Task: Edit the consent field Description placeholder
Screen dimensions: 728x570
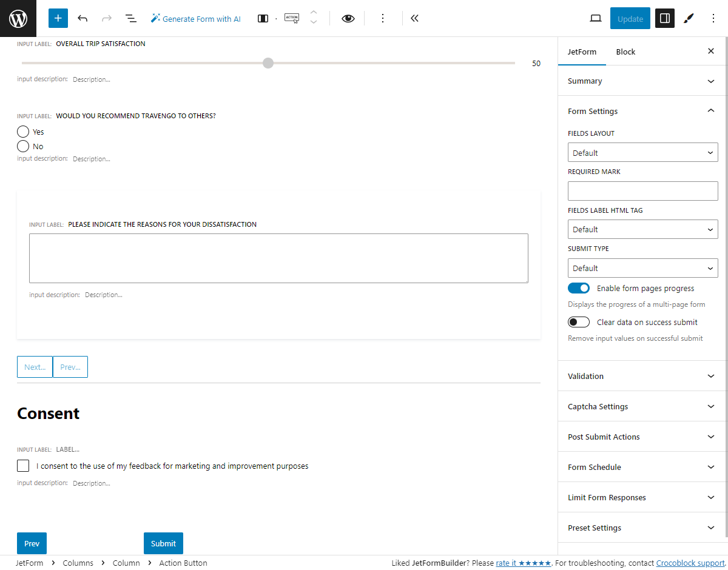Action: pos(92,483)
